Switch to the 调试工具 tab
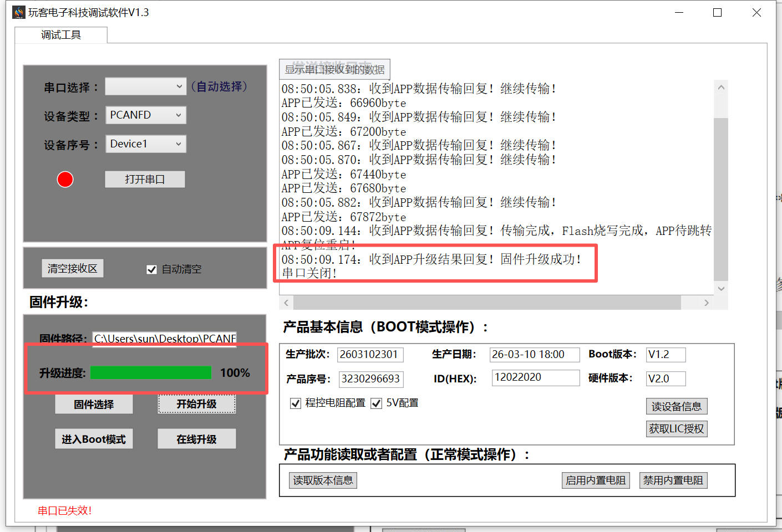Image resolution: width=782 pixels, height=532 pixels. click(x=61, y=35)
